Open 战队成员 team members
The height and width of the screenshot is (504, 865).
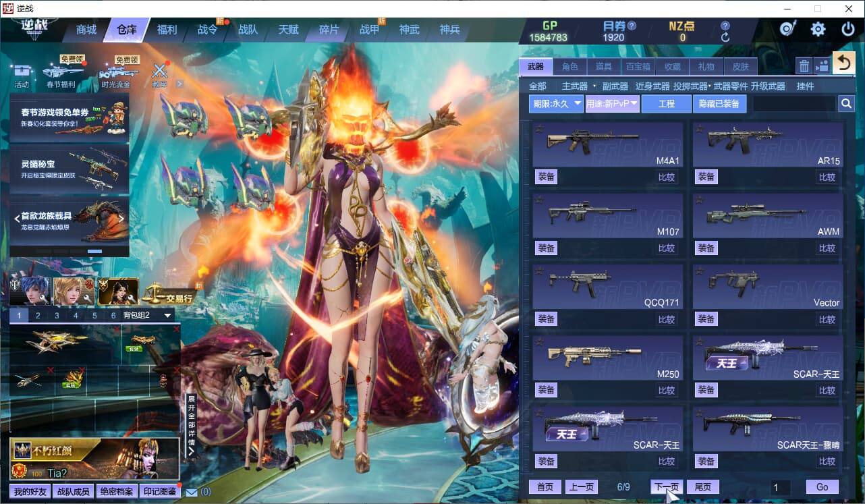tap(73, 492)
